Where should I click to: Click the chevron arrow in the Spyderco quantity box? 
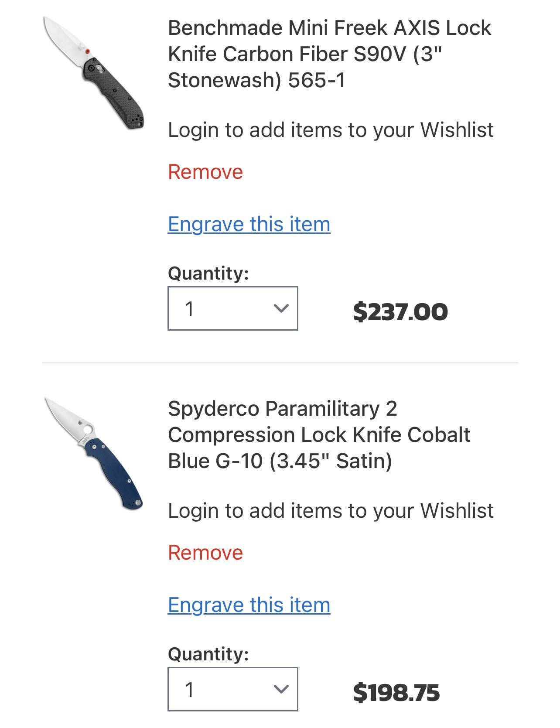281,689
